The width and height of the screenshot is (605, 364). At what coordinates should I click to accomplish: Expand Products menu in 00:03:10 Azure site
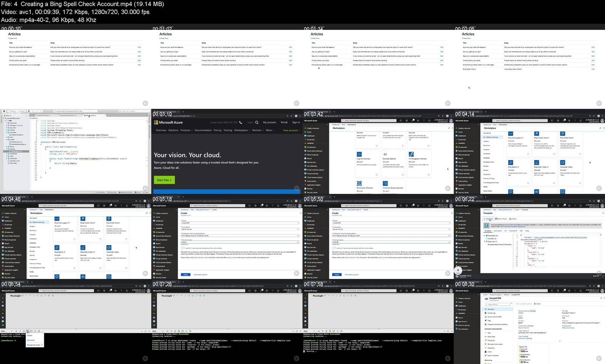coord(186,130)
